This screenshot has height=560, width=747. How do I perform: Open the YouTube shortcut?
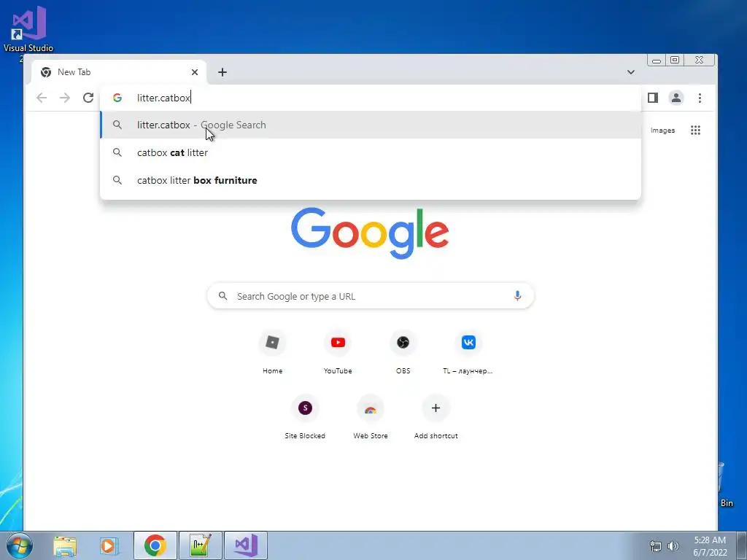338,351
